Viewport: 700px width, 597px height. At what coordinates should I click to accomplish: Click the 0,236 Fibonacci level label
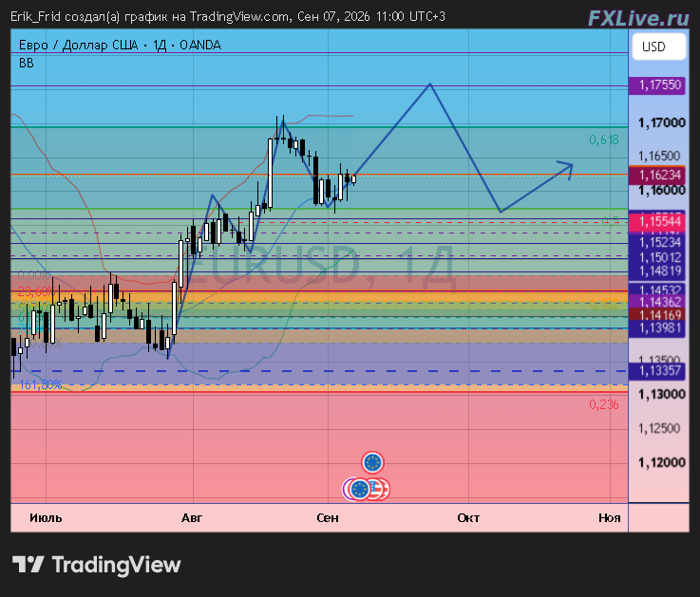[x=603, y=404]
